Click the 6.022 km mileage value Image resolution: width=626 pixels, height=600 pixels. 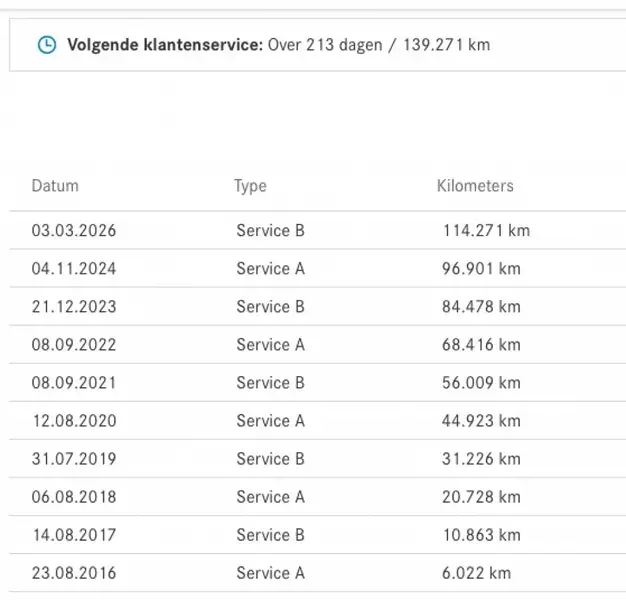coord(476,573)
